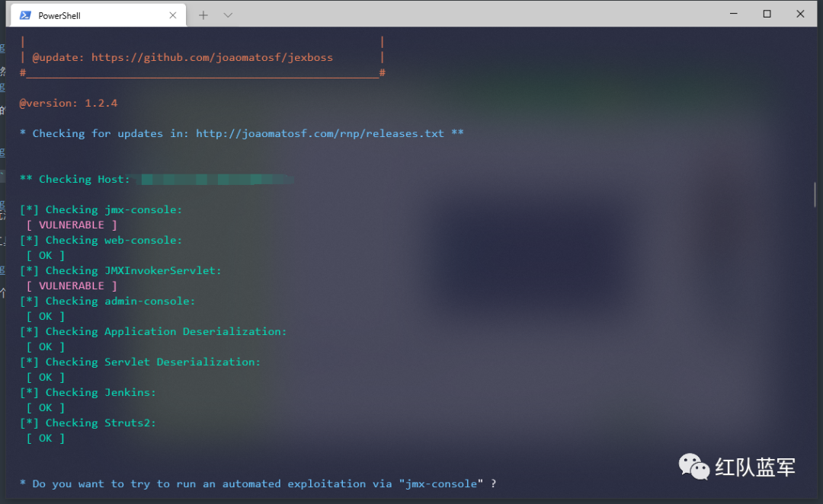Click the PowerShell icon in the tab

pos(24,15)
